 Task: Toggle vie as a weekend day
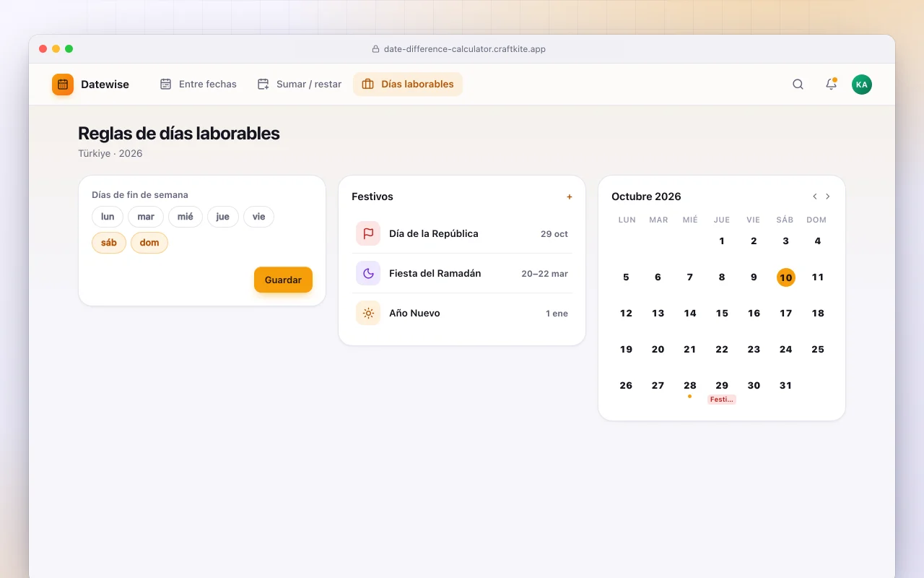(258, 217)
